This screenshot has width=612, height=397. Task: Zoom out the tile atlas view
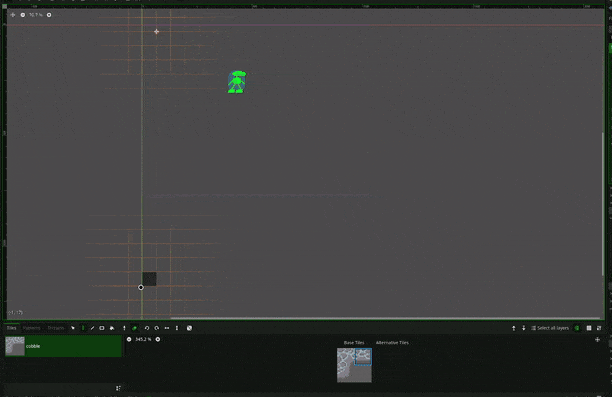129,339
